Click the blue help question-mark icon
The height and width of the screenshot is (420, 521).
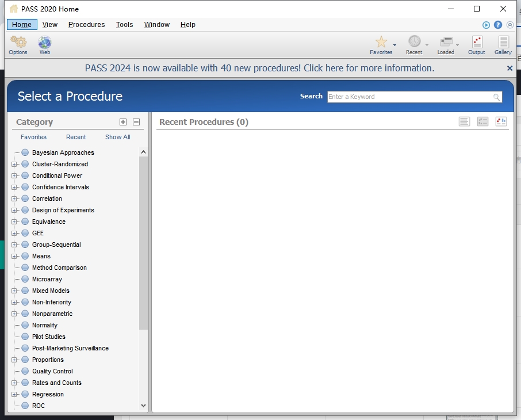tap(498, 25)
